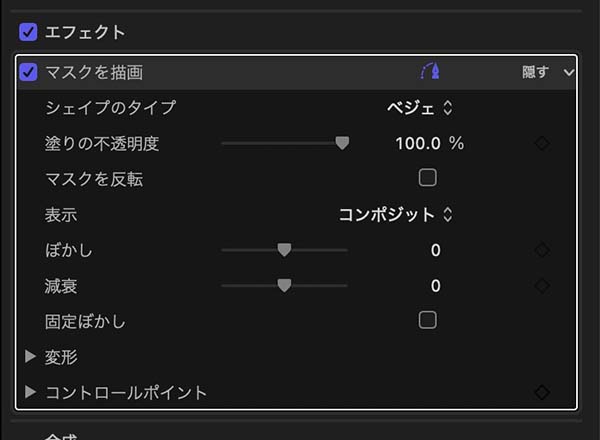600x440 pixels.
Task: Expand the コントロールポイント disclosure triangle
Action: 30,392
